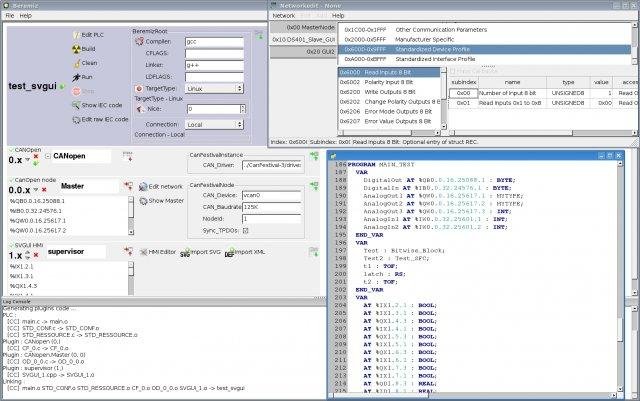Open the Help menu in Networkedit
Viewport: 640px width, 401px height.
(x=338, y=16)
